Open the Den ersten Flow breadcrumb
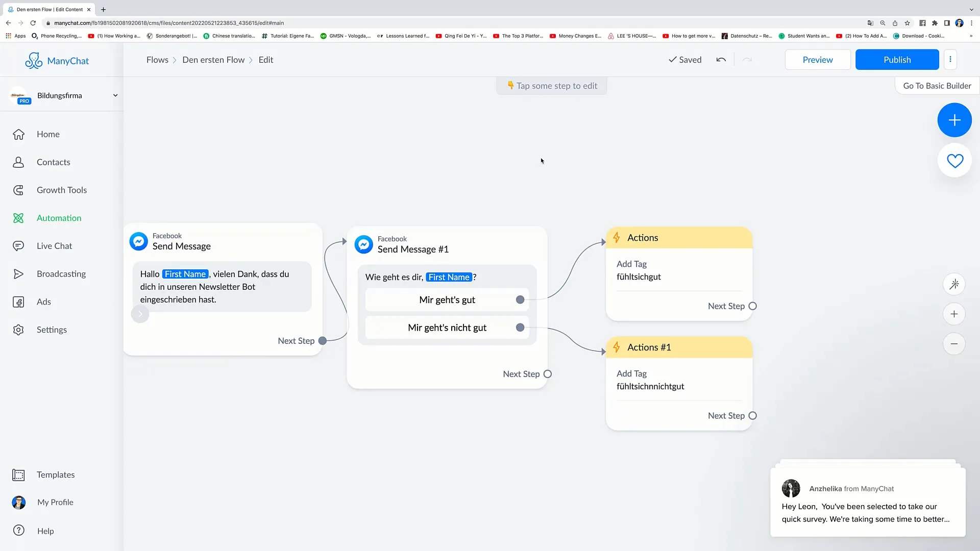This screenshot has height=551, width=980. pyautogui.click(x=213, y=60)
